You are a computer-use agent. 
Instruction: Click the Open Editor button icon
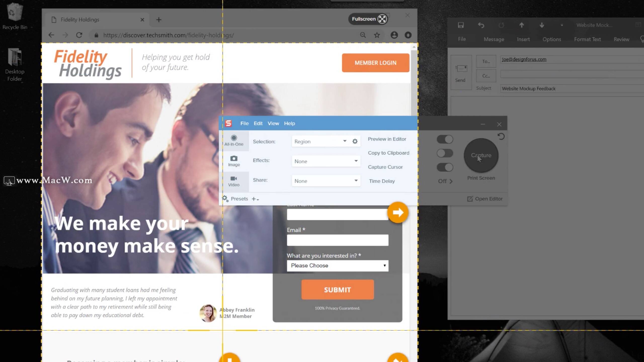click(470, 198)
